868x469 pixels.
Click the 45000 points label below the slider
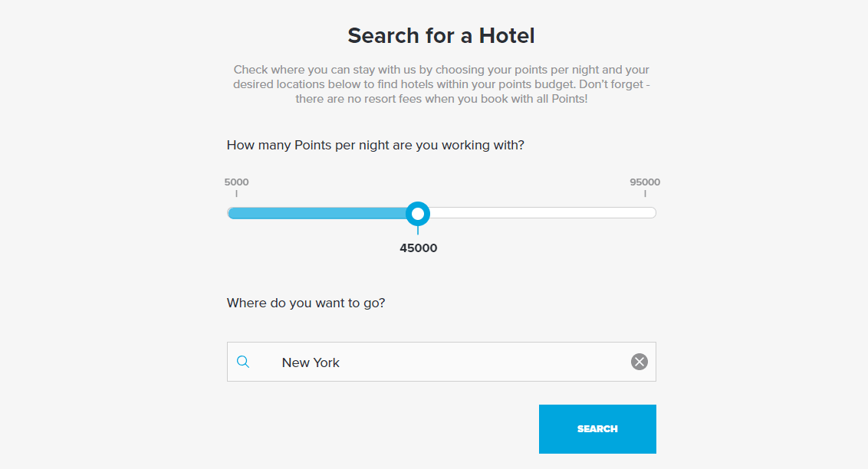pyautogui.click(x=419, y=248)
